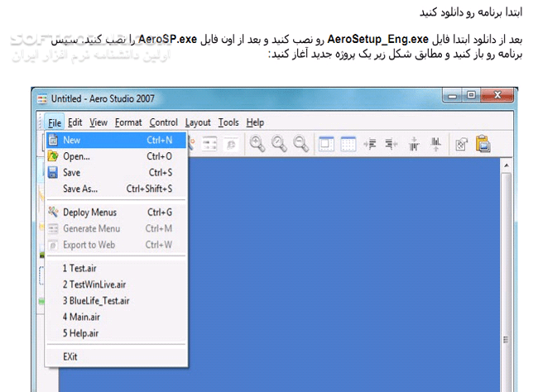
Task: Click the AeroSetup_Eng.exe text
Action: [377, 39]
